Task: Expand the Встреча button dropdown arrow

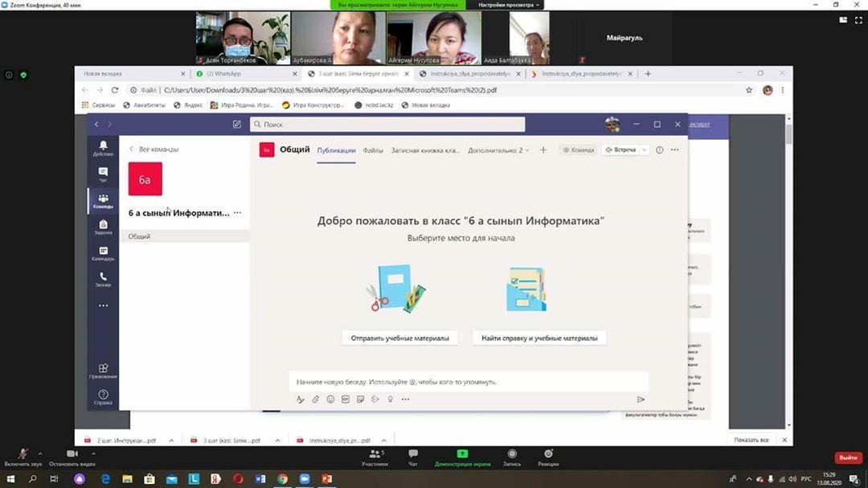Action: point(644,150)
